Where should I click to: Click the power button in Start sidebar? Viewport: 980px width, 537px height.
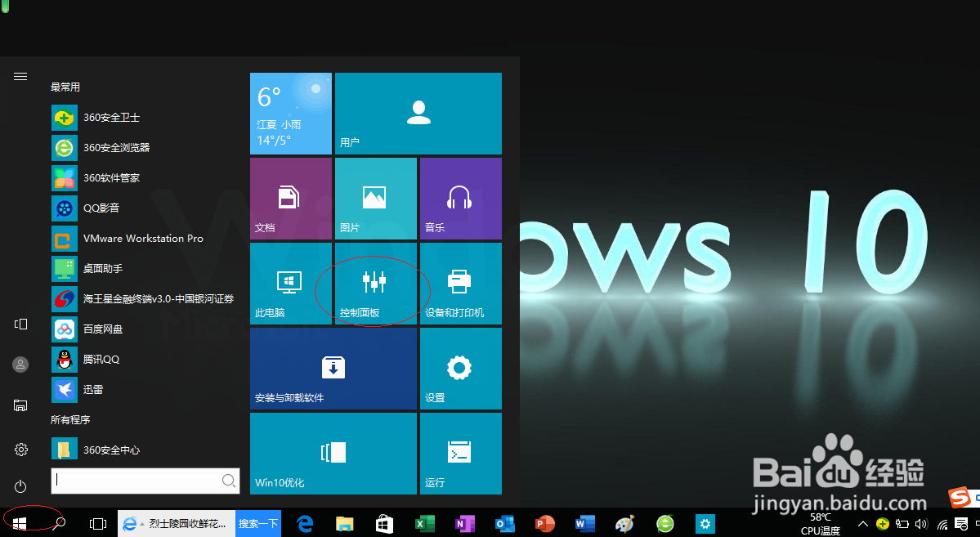click(20, 486)
